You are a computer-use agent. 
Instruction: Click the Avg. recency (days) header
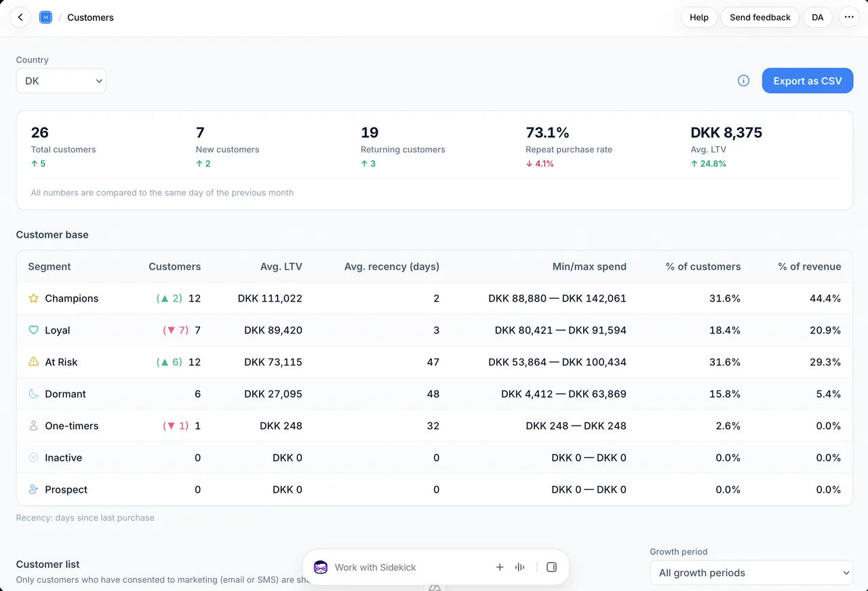(392, 266)
